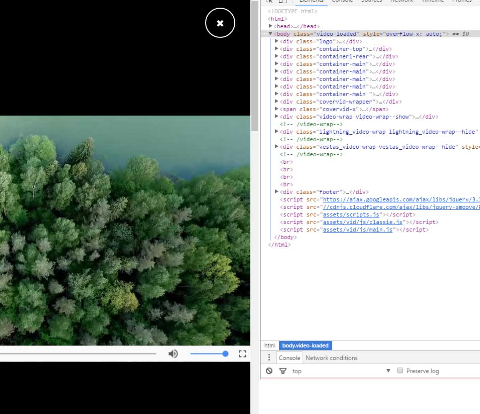Switch to the Network conditions drawer tab
480x414 pixels.
click(x=331, y=358)
